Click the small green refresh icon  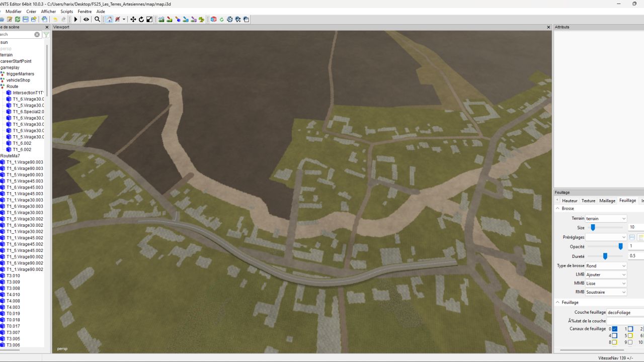point(221,20)
